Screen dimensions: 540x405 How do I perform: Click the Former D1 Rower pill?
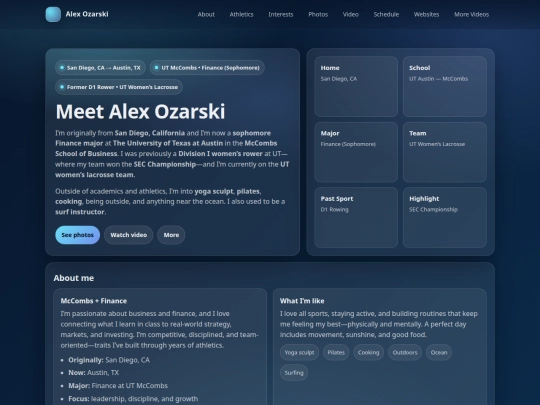pos(119,87)
